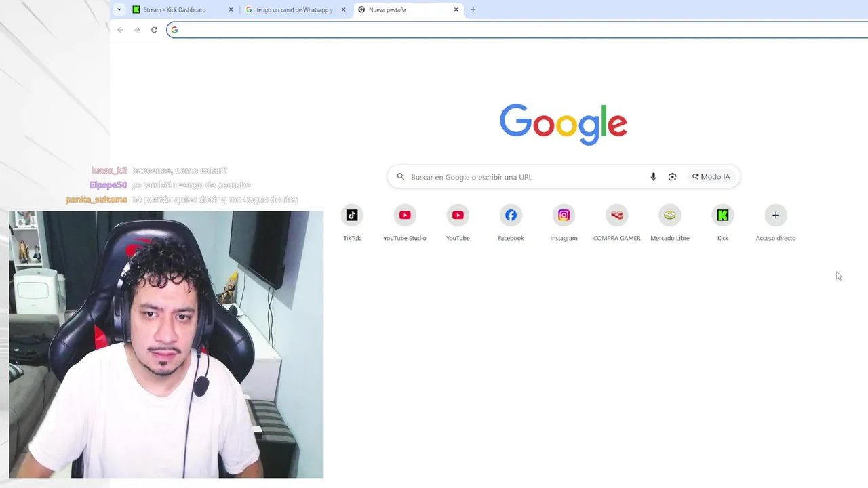Open the Kick shortcut tile

pos(723,223)
